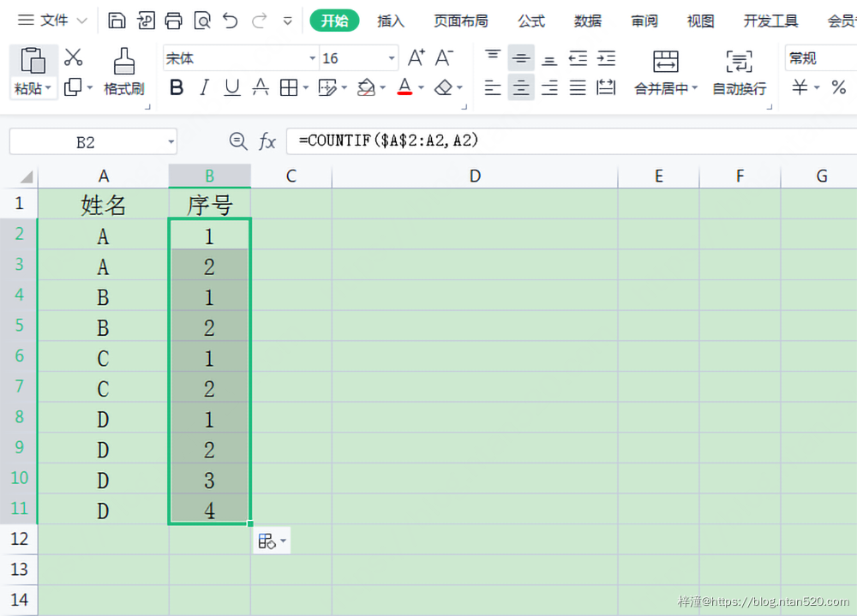Image resolution: width=857 pixels, height=616 pixels.
Task: Toggle Italic formatting
Action: (x=205, y=87)
